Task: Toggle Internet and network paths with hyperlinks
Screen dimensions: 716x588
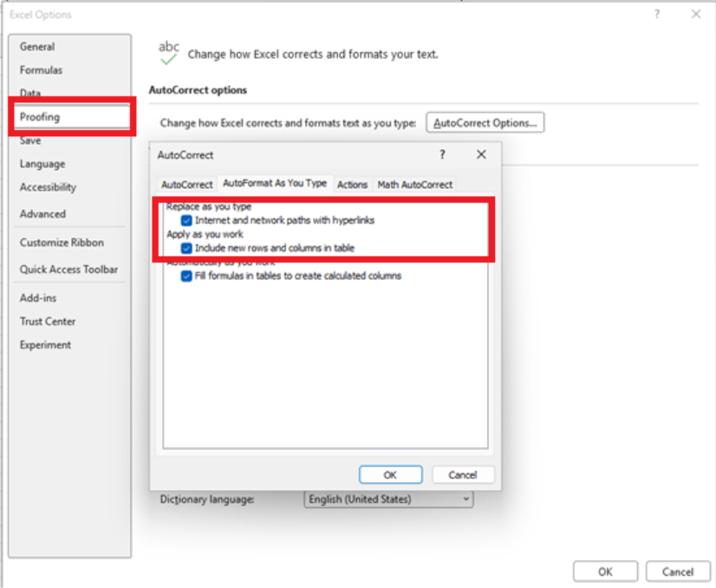Action: point(186,220)
